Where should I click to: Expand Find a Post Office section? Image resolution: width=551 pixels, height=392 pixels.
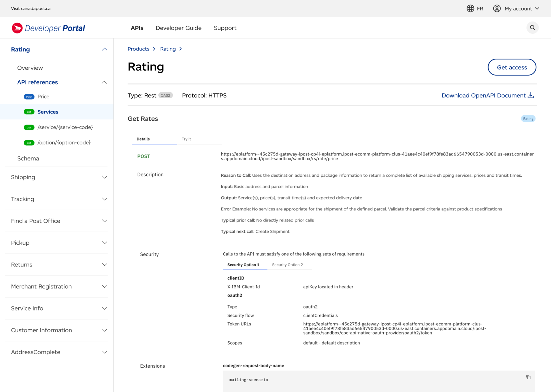(x=105, y=221)
